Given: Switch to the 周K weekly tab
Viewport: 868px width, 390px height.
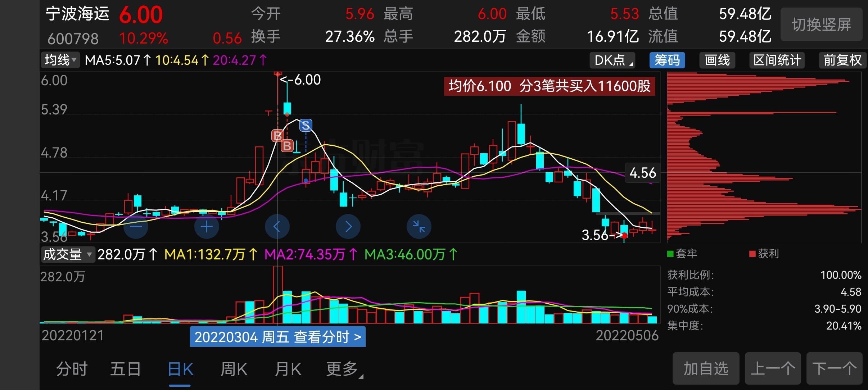Looking at the screenshot, I should point(234,369).
